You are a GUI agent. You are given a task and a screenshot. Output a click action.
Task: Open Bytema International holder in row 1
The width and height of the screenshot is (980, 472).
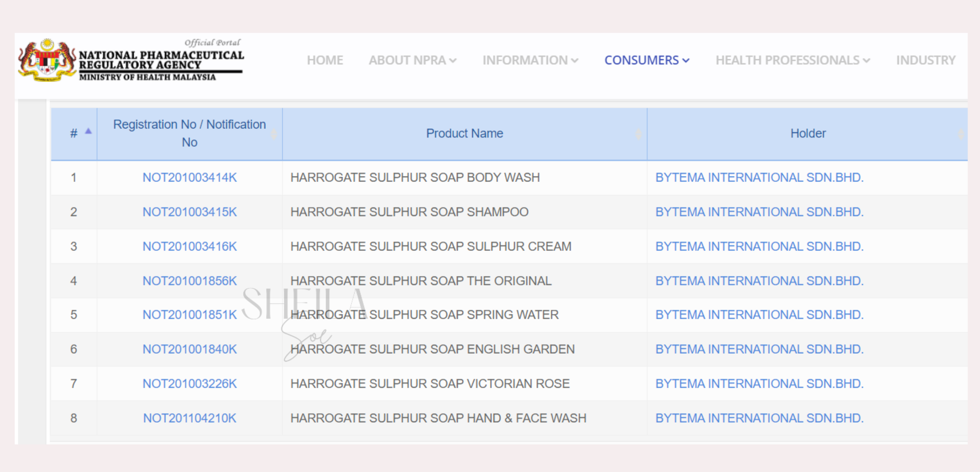tap(759, 178)
